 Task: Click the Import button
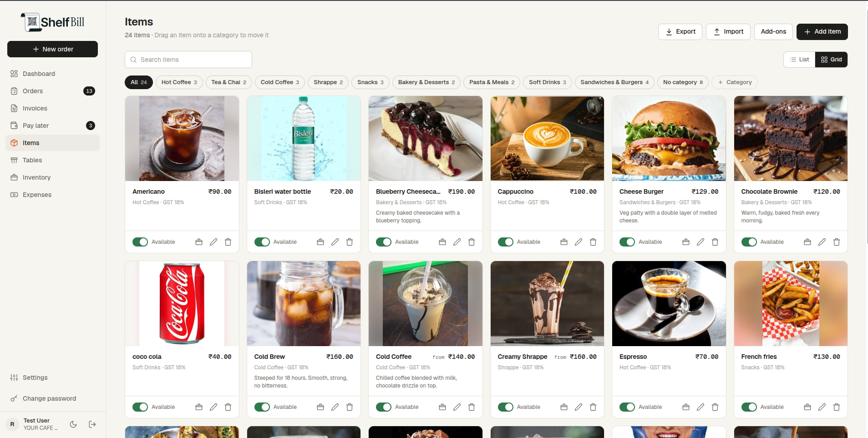pos(728,32)
